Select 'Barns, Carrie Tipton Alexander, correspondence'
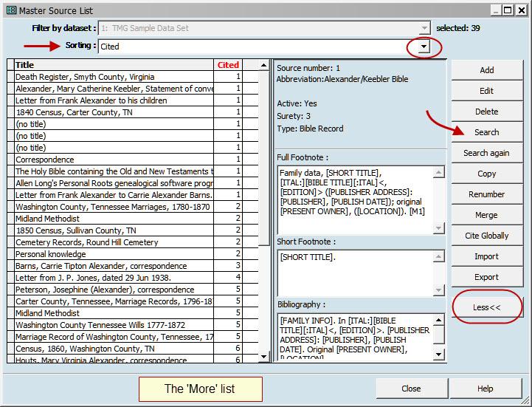The image size is (532, 407). [x=132, y=266]
